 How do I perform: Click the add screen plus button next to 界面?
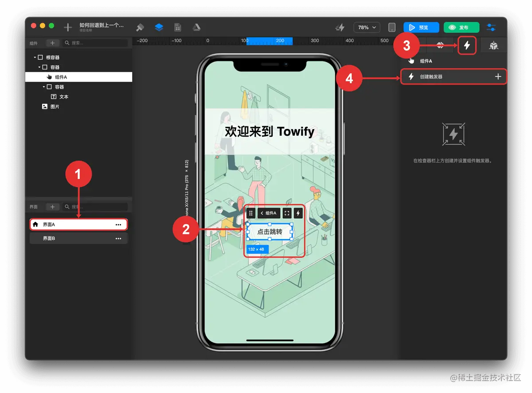click(x=52, y=207)
